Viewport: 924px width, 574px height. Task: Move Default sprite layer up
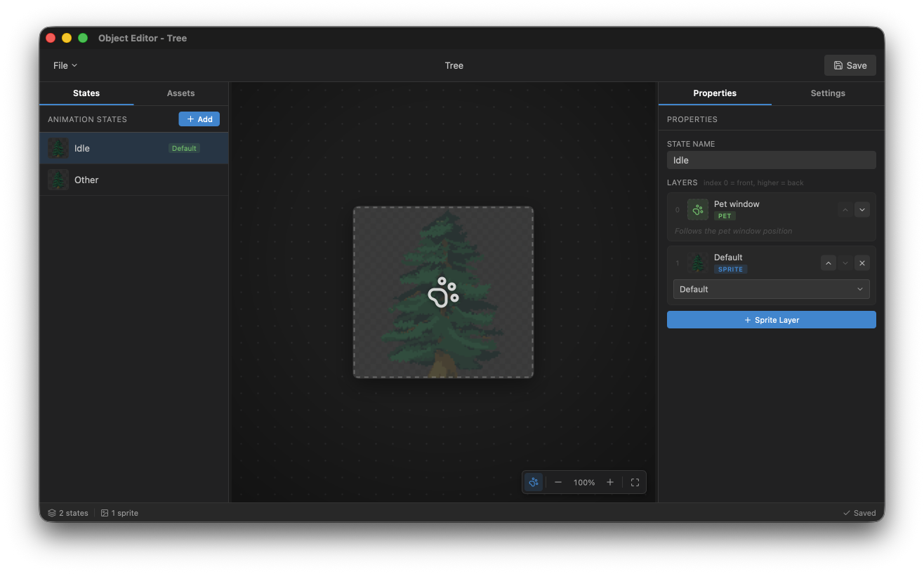(x=829, y=263)
